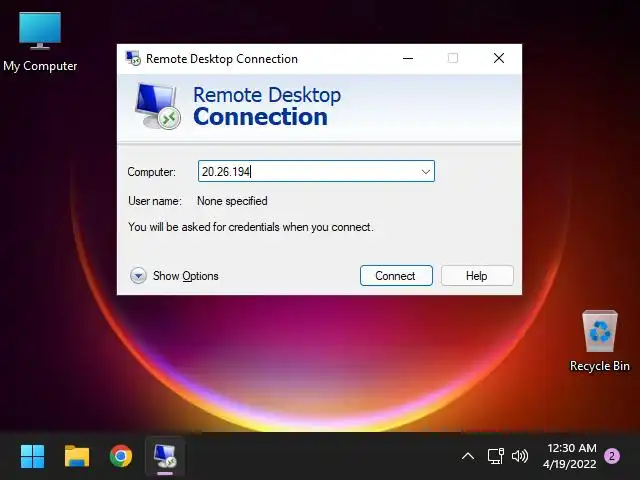
Task: Click the 'Computer:' label
Action: pos(151,172)
